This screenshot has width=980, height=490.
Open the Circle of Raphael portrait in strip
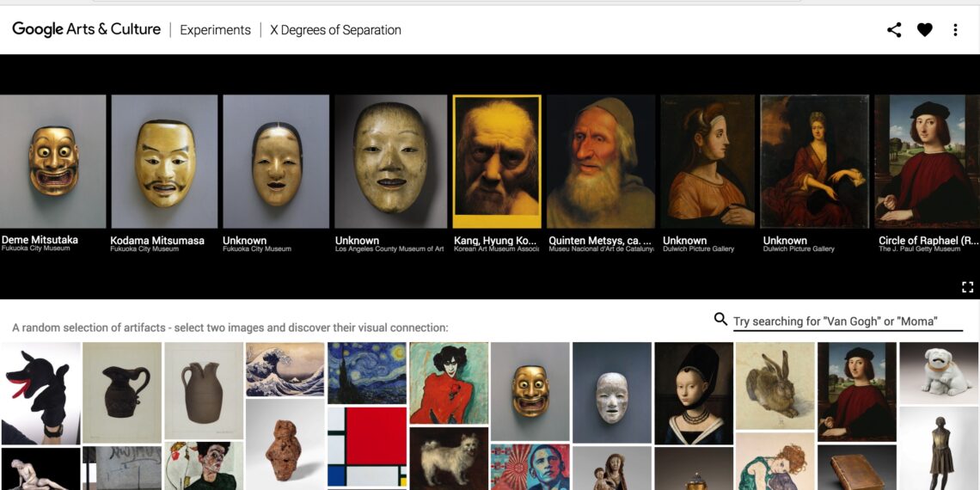[x=927, y=161]
